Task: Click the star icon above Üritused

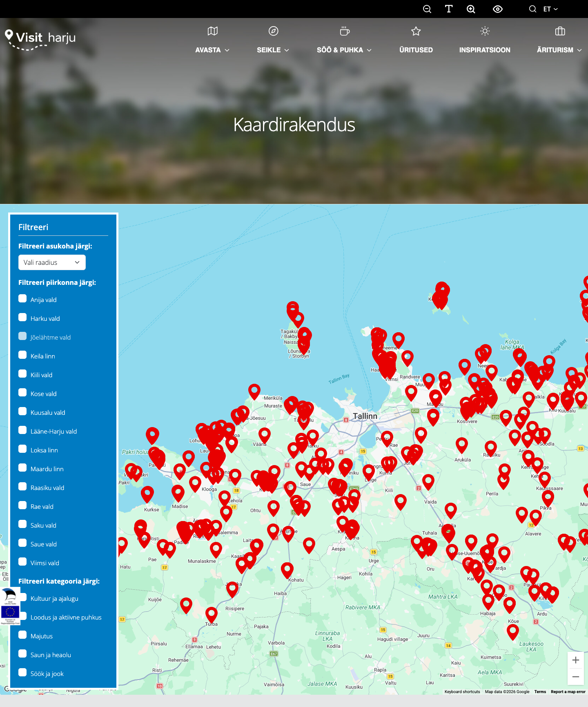Action: point(416,31)
